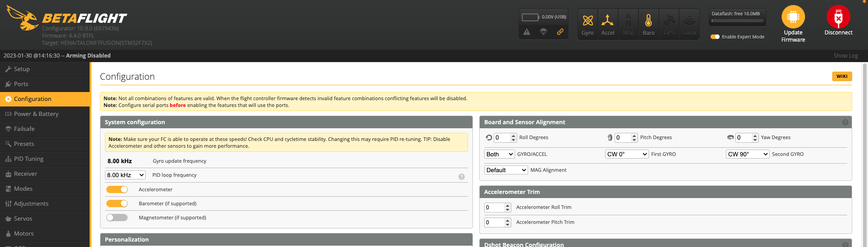Screen dimensions: 868x247
Task: Click the Disconnect USB icon
Action: tap(839, 17)
